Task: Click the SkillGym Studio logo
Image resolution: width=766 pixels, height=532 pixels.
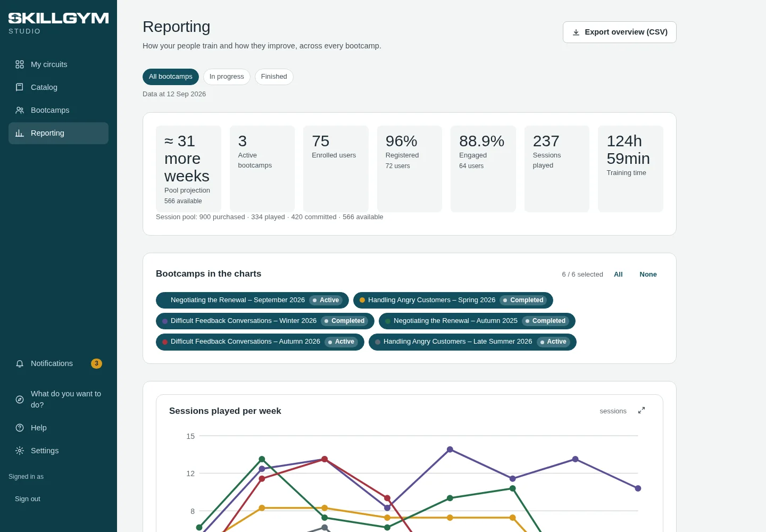Action: pyautogui.click(x=59, y=23)
